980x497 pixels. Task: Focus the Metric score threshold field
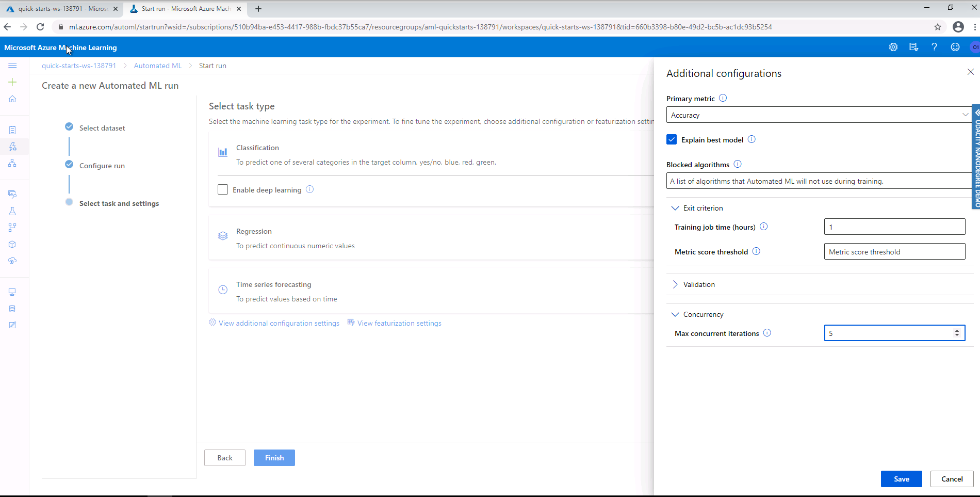pos(895,251)
